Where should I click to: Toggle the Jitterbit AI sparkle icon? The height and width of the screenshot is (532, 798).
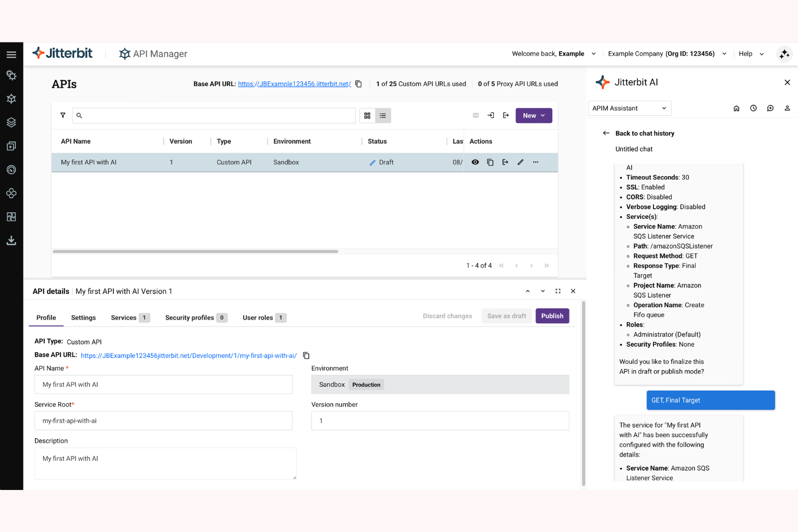[785, 54]
